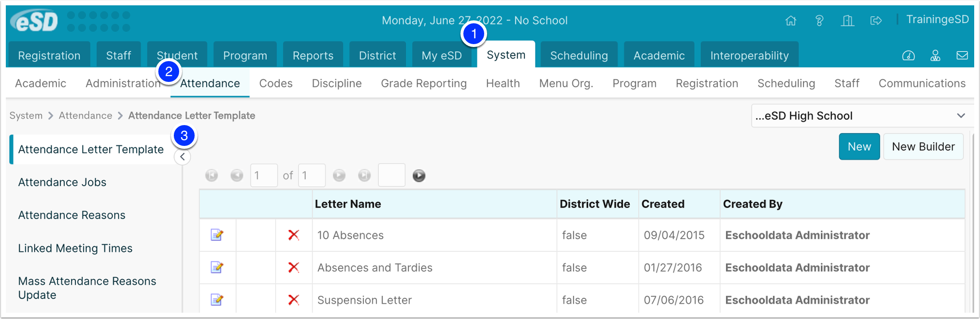Click the New button
Image resolution: width=980 pixels, height=319 pixels.
(859, 146)
